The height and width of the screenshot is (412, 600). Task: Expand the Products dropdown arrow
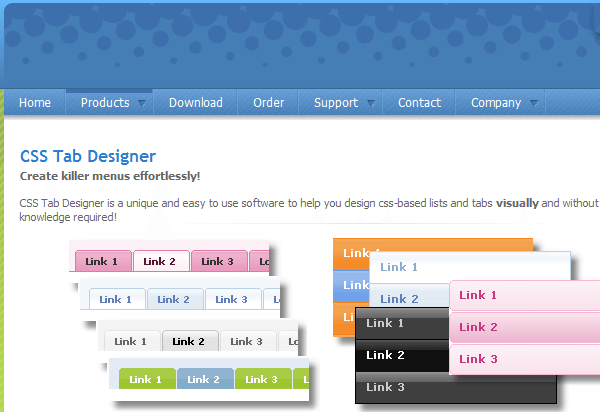tap(142, 103)
